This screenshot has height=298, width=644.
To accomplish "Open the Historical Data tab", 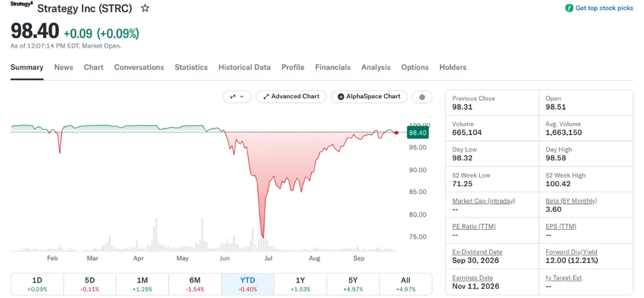I will coord(245,67).
